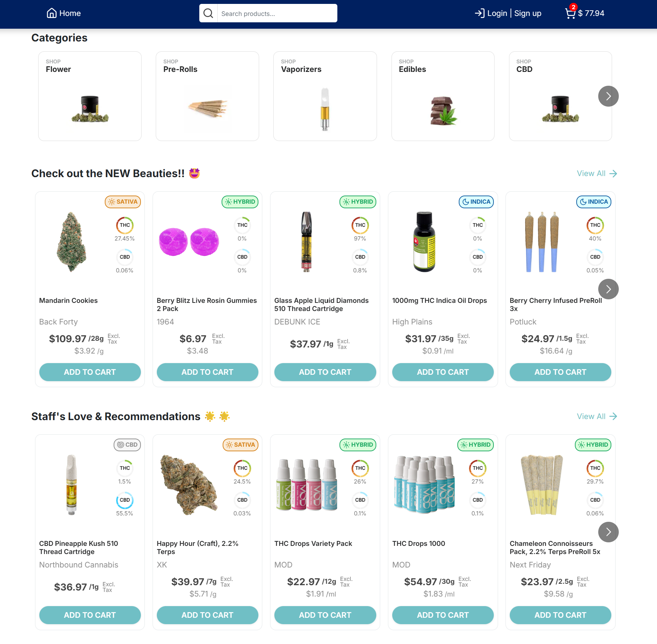This screenshot has width=657, height=644.
Task: Advance the Categories carousel with right chevron
Action: [608, 96]
